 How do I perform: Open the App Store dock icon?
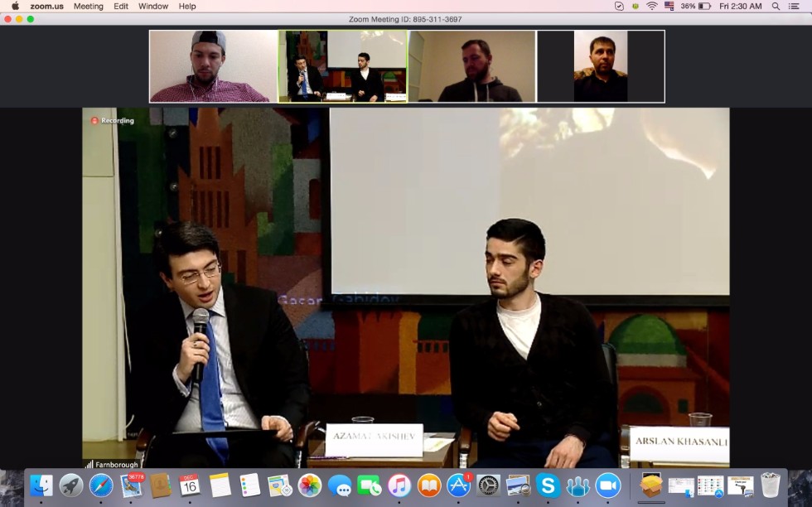tap(458, 485)
